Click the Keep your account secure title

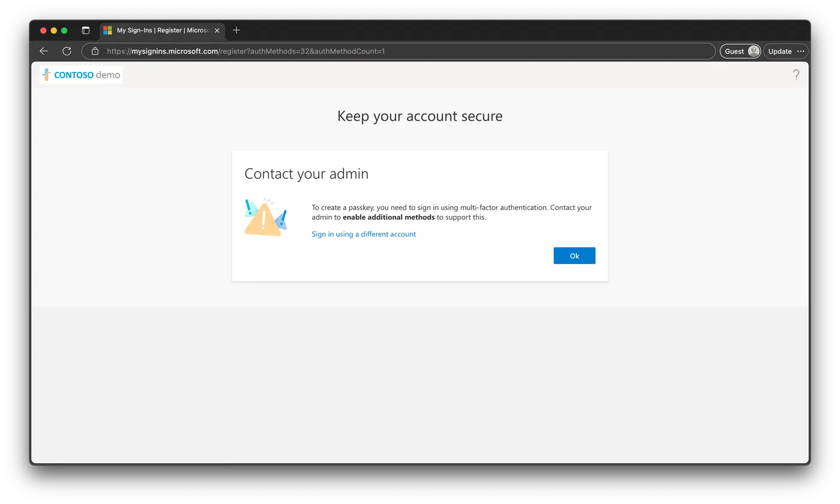420,116
